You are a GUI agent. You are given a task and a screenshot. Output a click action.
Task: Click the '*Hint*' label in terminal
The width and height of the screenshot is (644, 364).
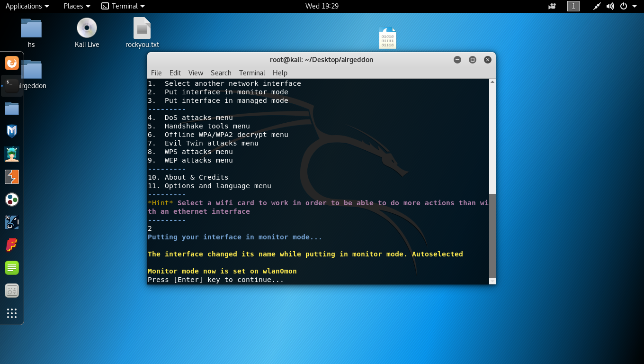tap(161, 203)
